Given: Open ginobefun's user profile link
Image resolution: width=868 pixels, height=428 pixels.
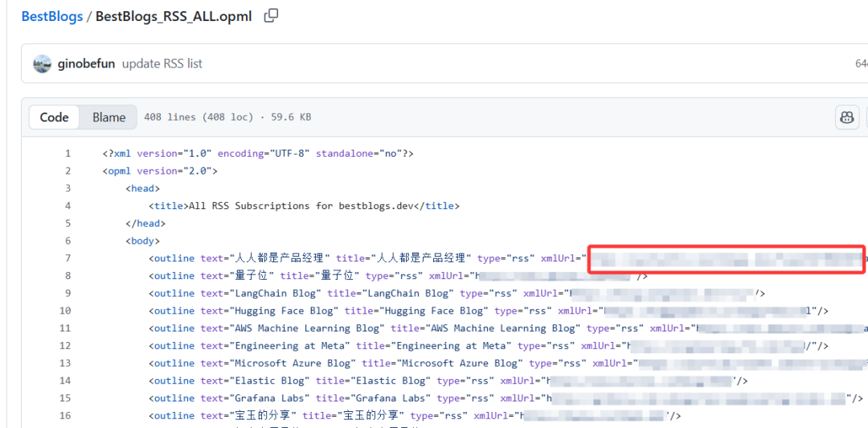Looking at the screenshot, I should point(87,64).
